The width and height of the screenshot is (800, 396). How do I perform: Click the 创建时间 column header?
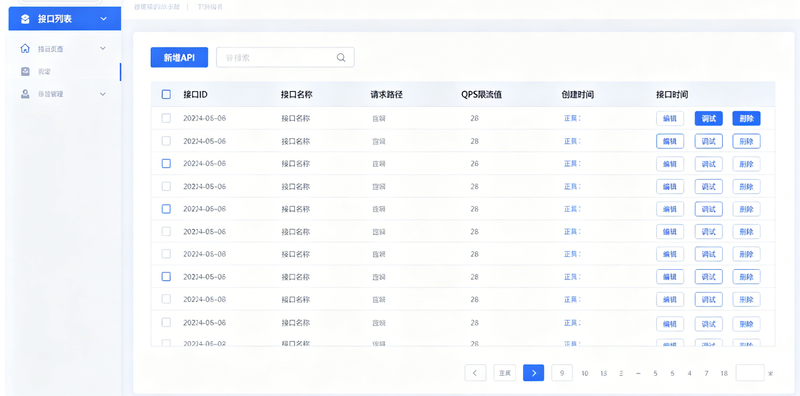coord(578,94)
